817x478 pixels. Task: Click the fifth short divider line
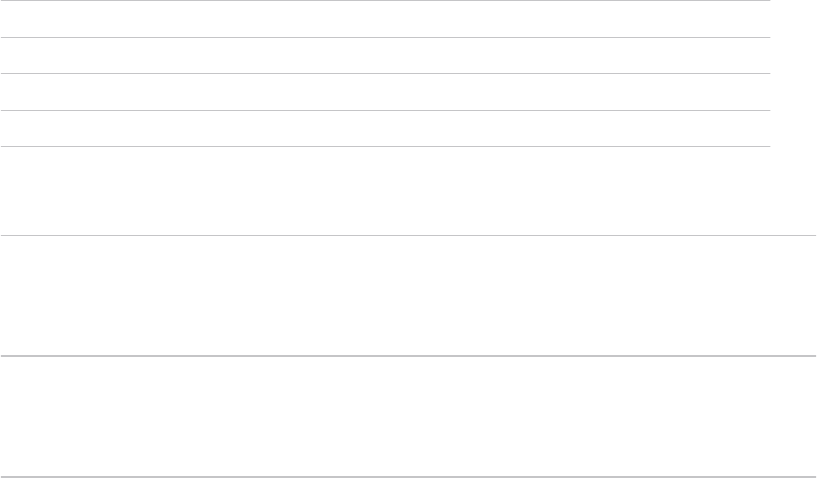coord(385,147)
